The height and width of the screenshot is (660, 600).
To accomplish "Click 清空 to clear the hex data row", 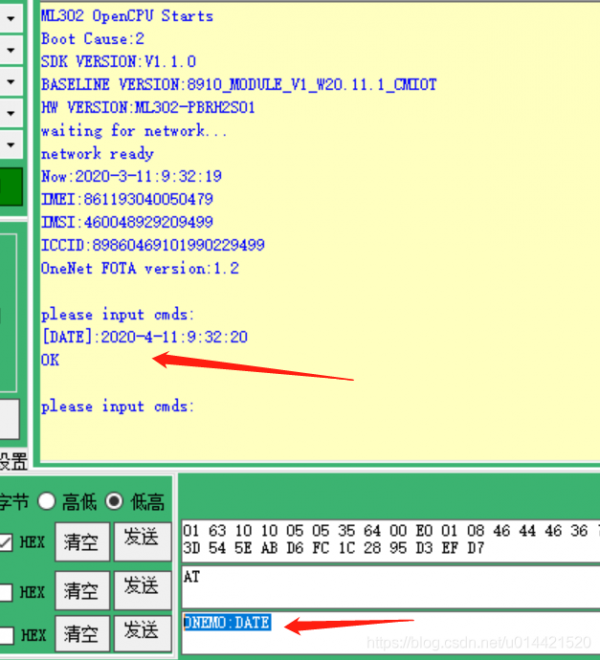I will tap(81, 542).
